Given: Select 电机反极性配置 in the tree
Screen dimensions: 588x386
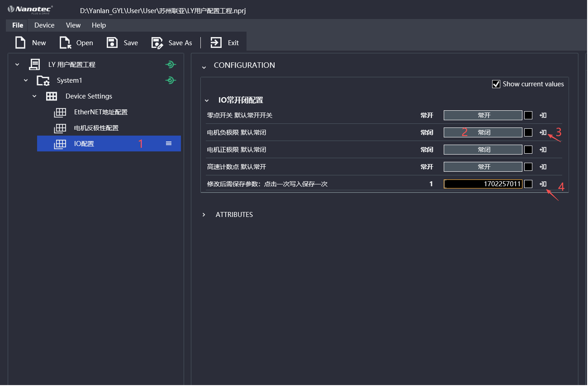Looking at the screenshot, I should (x=96, y=128).
